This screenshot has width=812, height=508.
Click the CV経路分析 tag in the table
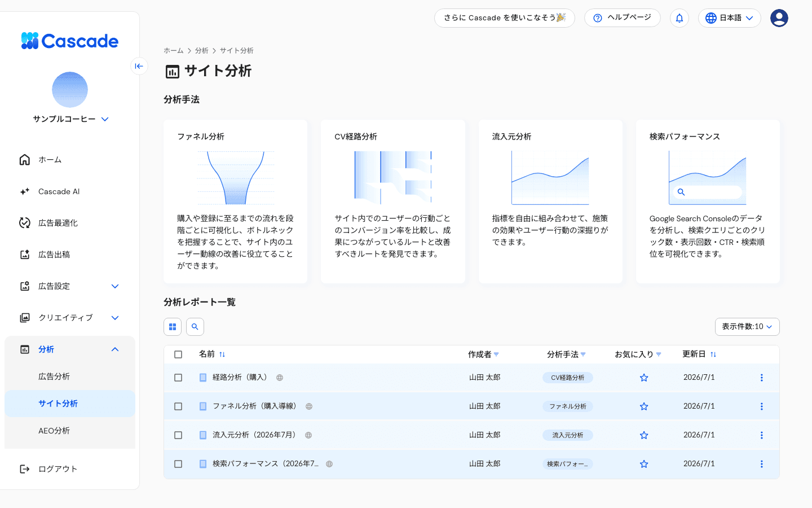(x=568, y=378)
